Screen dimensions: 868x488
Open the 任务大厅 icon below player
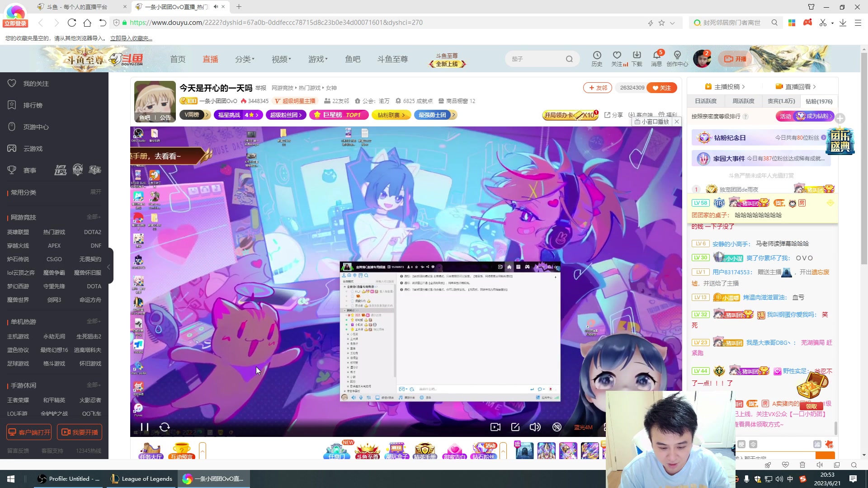pos(151,450)
